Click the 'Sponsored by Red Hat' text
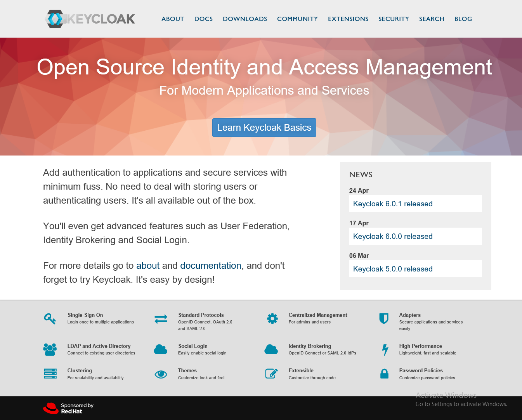The image size is (522, 420). coord(77,408)
